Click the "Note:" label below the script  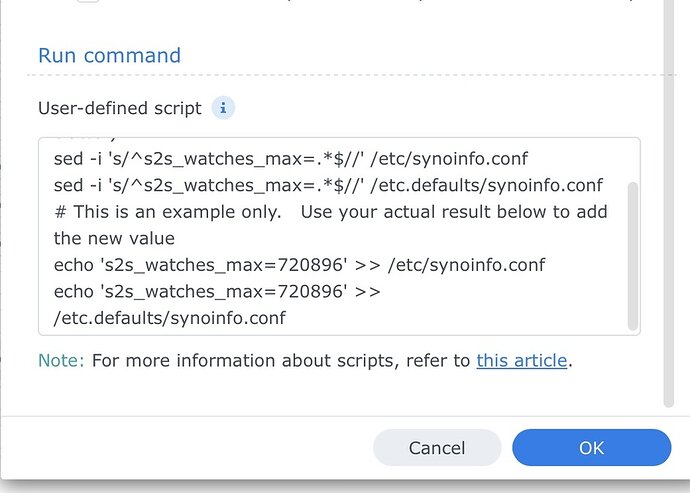[61, 360]
